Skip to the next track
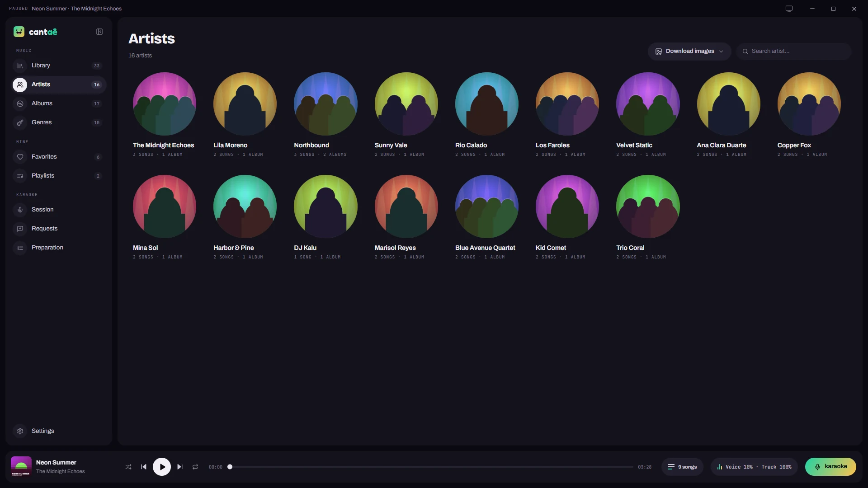Image resolution: width=868 pixels, height=488 pixels. click(x=180, y=467)
